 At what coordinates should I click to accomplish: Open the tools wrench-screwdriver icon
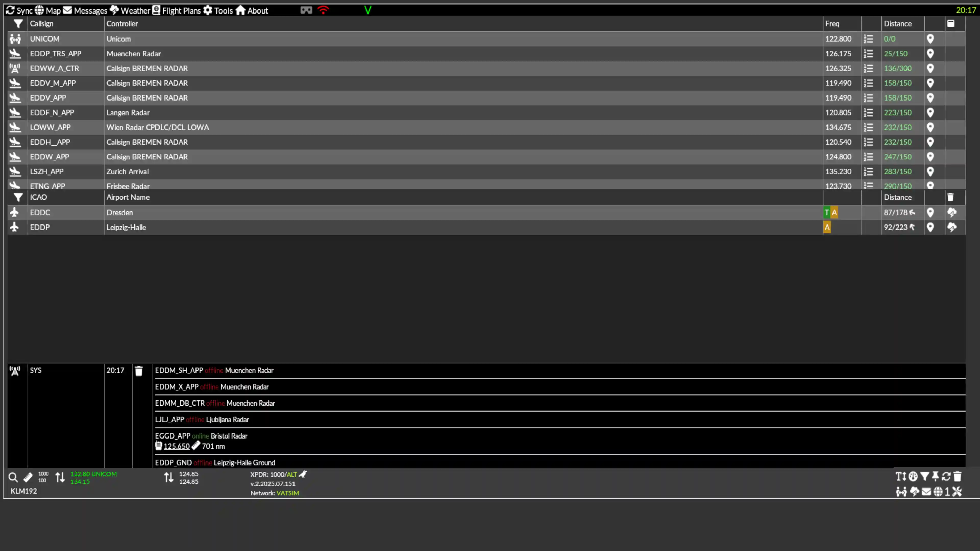click(957, 492)
